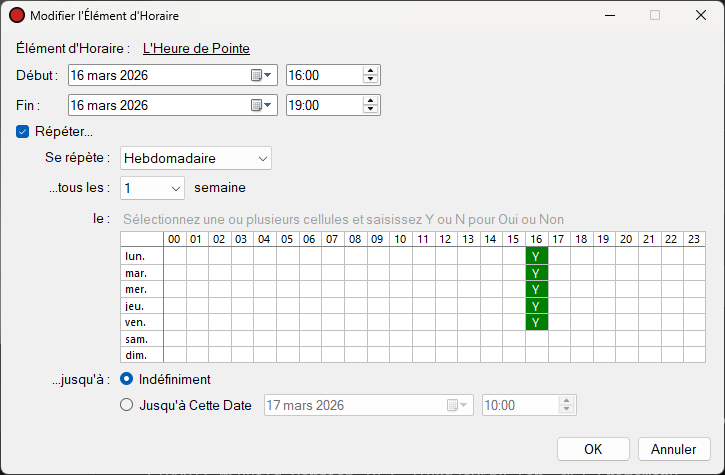Click the 08 hour column header
Image resolution: width=725 pixels, height=475 pixels.
click(x=356, y=239)
